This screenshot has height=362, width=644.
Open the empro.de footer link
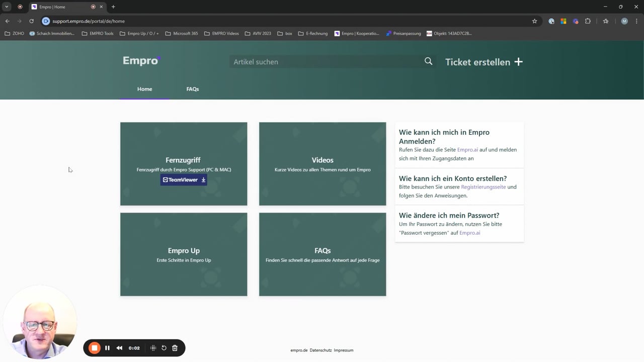[x=299, y=350]
